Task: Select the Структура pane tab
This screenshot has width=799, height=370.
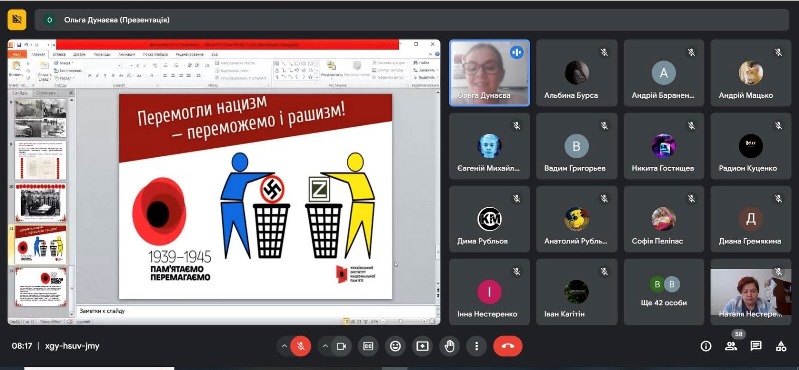Action: 46,93
